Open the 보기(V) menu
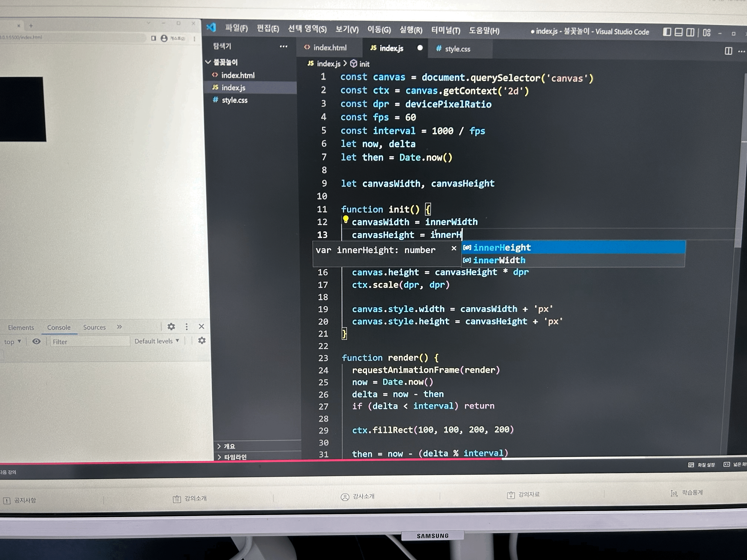 pos(347,30)
